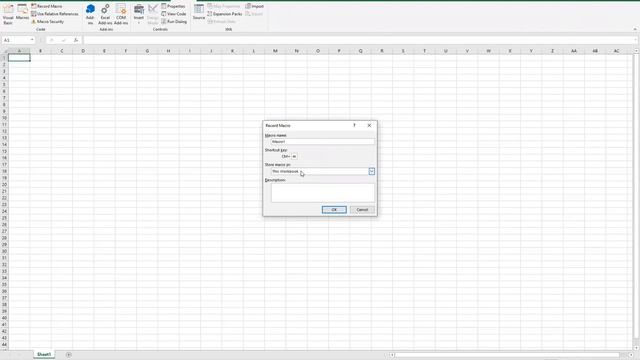This screenshot has width=640, height=360.
Task: Open the Name Box dropdown arrow
Action: tap(32, 40)
